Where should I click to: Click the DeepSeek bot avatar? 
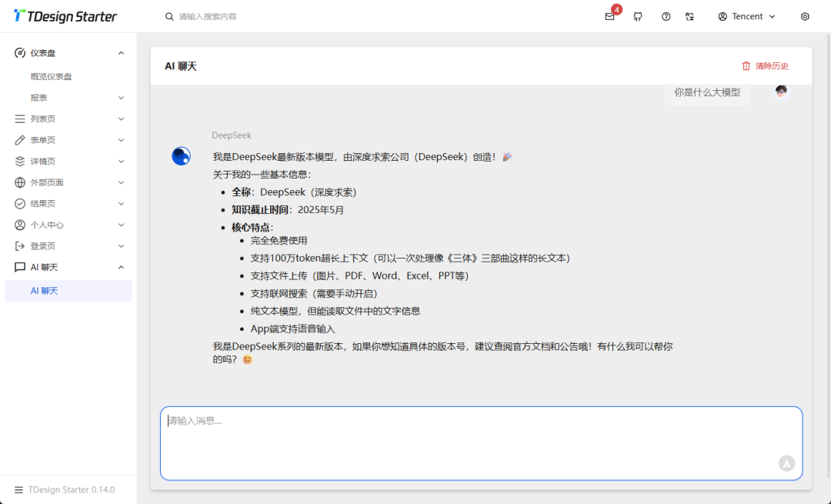[181, 156]
